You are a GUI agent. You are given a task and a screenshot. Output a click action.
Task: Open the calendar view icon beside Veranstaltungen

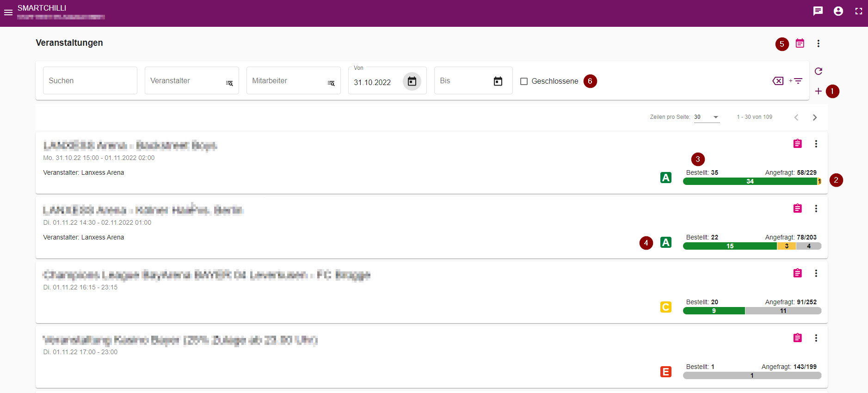(x=800, y=43)
